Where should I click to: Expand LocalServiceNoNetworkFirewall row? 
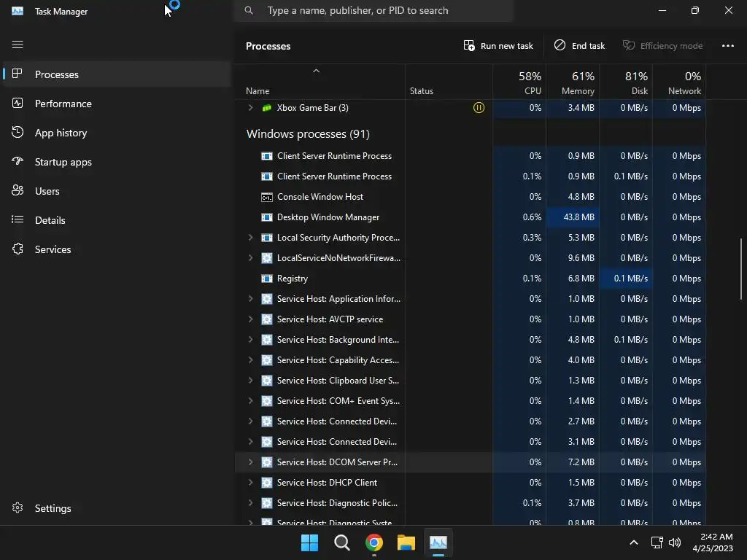tap(251, 257)
